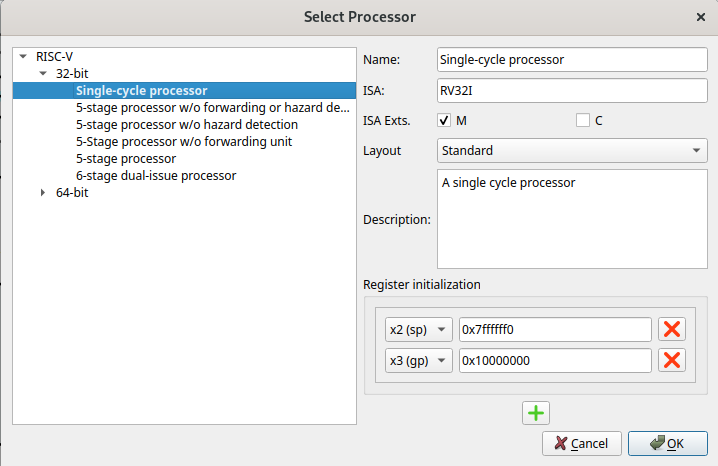
Task: Confirm with the OK button
Action: point(668,443)
